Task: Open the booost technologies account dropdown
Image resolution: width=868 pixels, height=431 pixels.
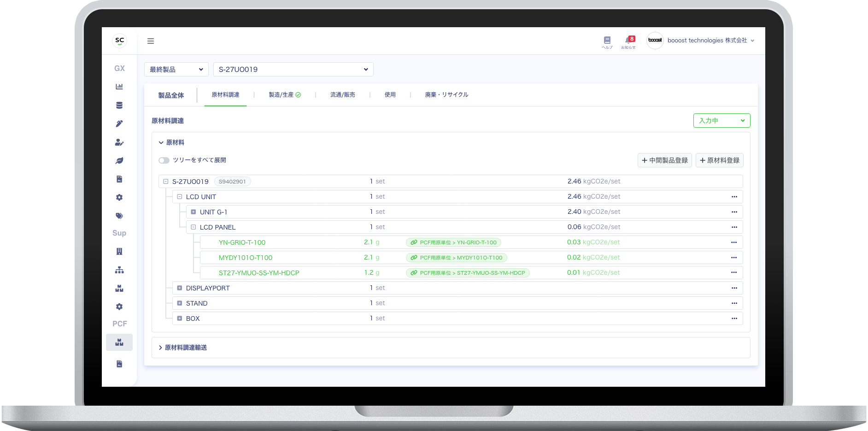Action: point(711,41)
